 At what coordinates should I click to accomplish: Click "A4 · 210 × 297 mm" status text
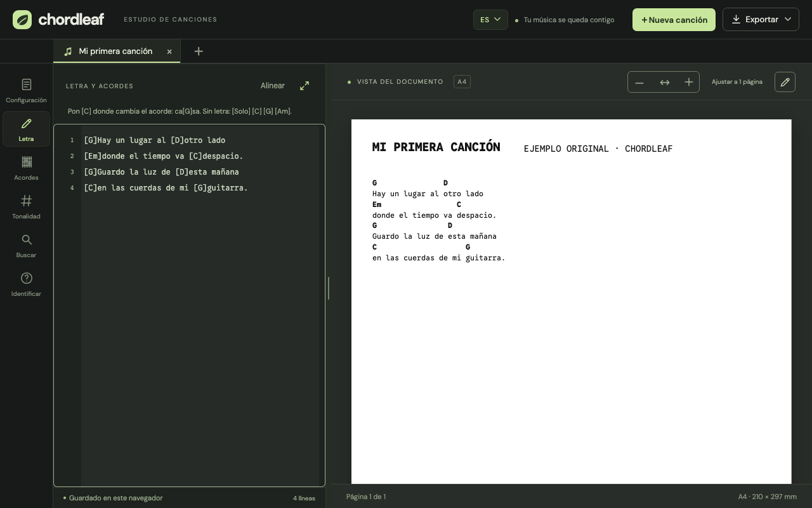click(x=768, y=497)
